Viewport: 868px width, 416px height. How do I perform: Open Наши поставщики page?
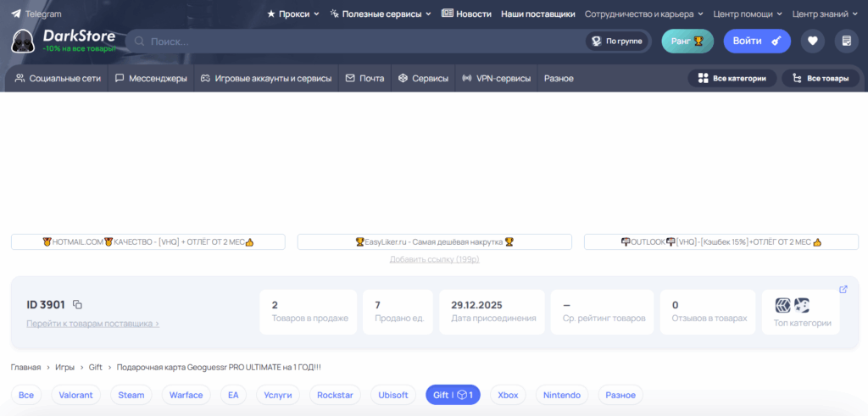click(x=538, y=14)
